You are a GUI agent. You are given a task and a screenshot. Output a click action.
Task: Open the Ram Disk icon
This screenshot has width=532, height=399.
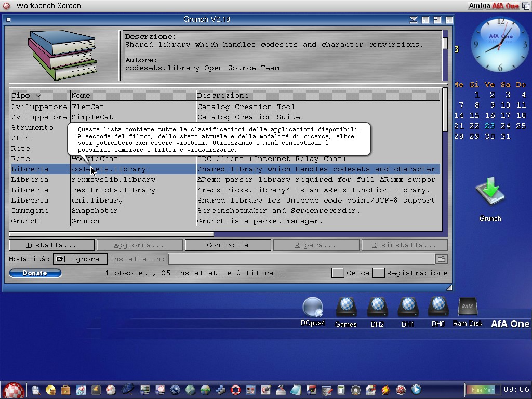(468, 308)
